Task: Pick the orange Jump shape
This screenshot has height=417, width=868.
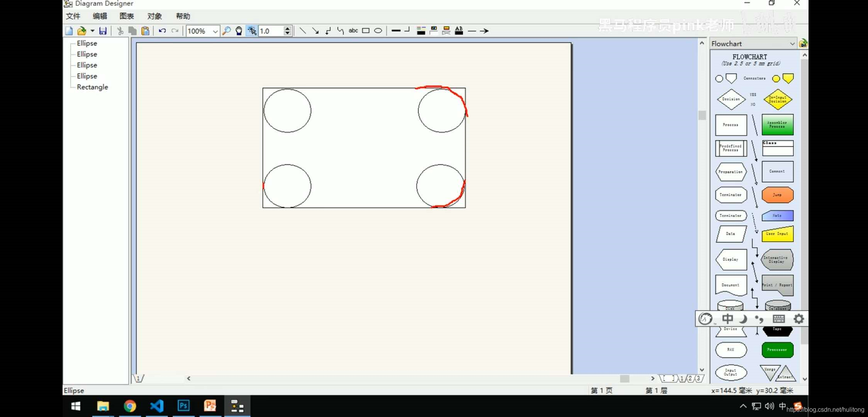Action: coord(777,195)
